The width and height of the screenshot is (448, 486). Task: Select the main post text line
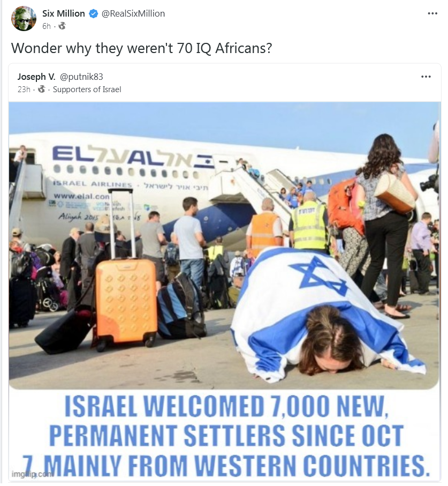(141, 48)
